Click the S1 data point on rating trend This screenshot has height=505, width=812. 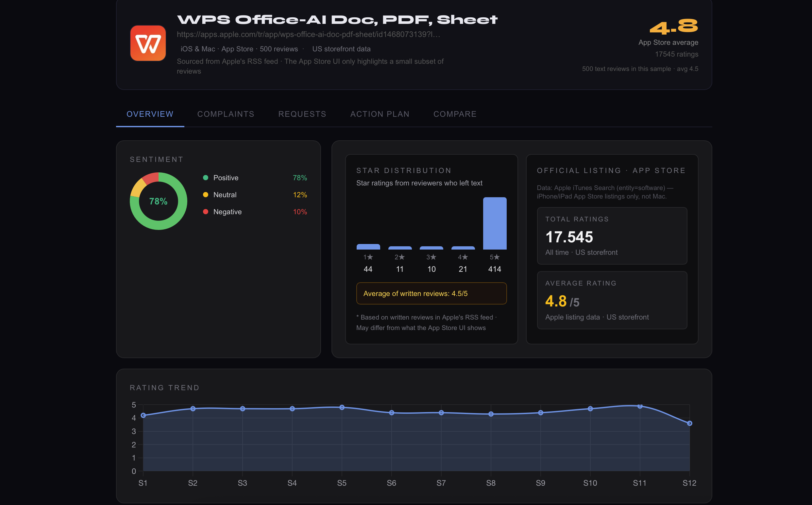click(143, 415)
